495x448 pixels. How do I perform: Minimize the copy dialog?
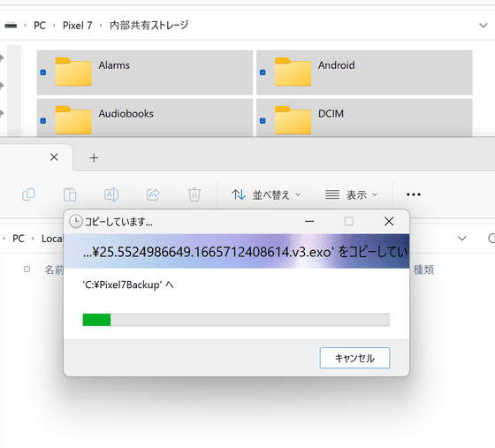click(x=309, y=222)
